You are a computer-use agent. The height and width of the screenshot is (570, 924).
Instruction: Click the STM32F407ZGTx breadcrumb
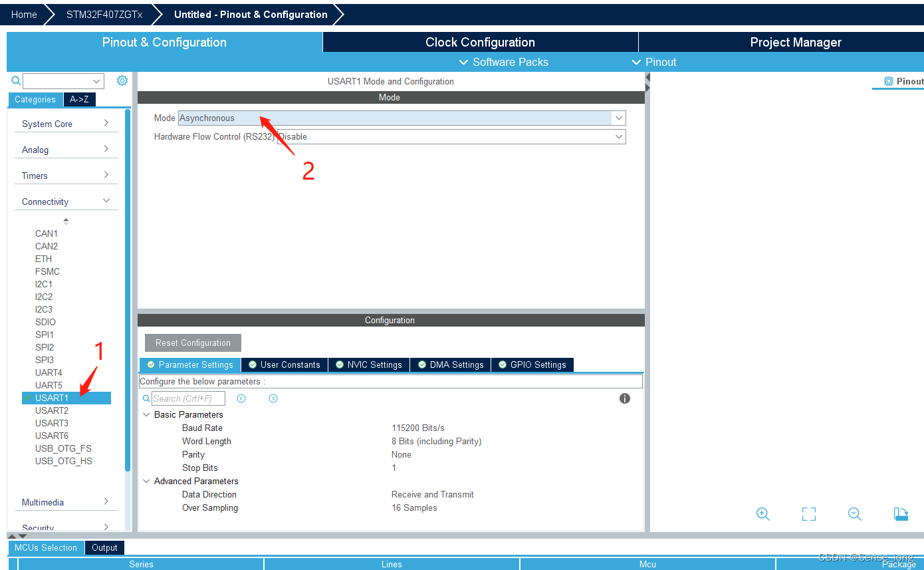pos(104,14)
